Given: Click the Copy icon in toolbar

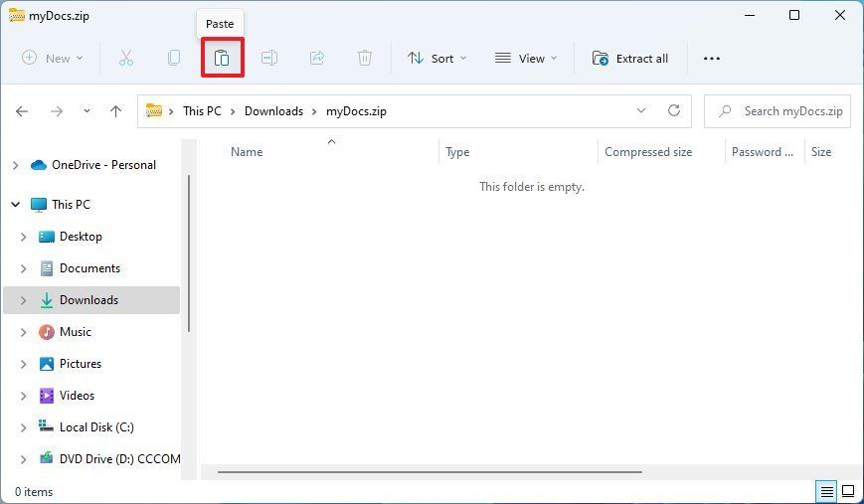Looking at the screenshot, I should click(174, 58).
